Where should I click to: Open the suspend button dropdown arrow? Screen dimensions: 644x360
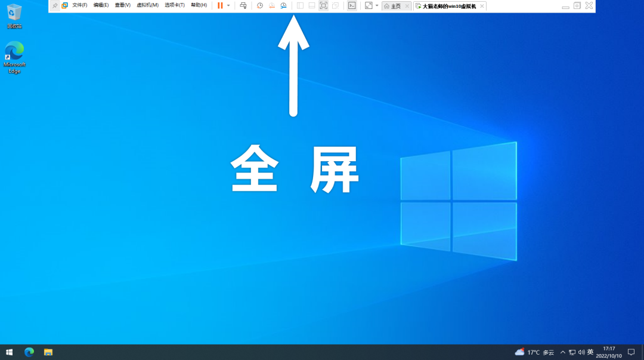coord(228,5)
